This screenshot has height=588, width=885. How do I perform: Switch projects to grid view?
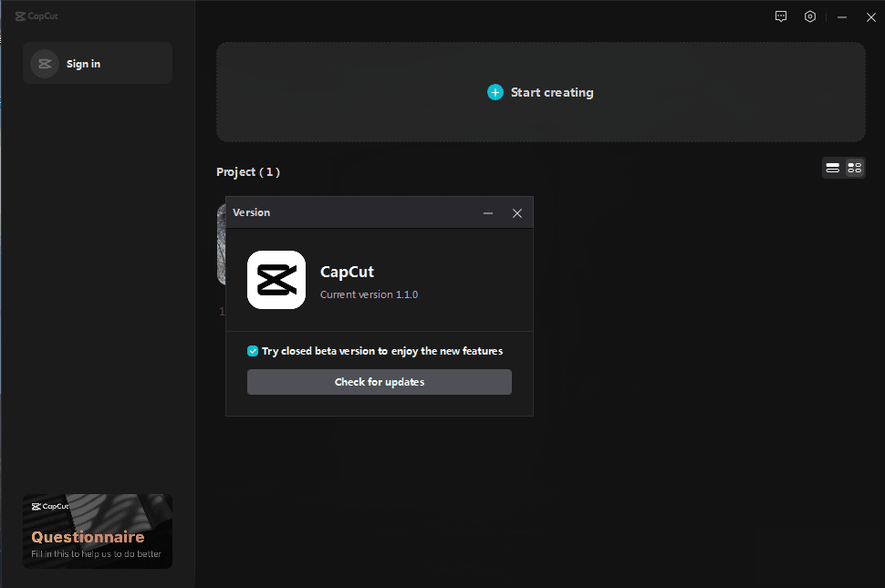click(x=855, y=168)
